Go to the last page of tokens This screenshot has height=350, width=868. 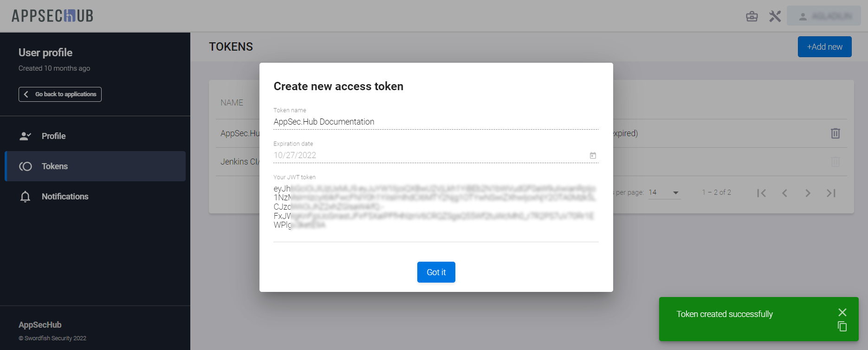pyautogui.click(x=831, y=193)
